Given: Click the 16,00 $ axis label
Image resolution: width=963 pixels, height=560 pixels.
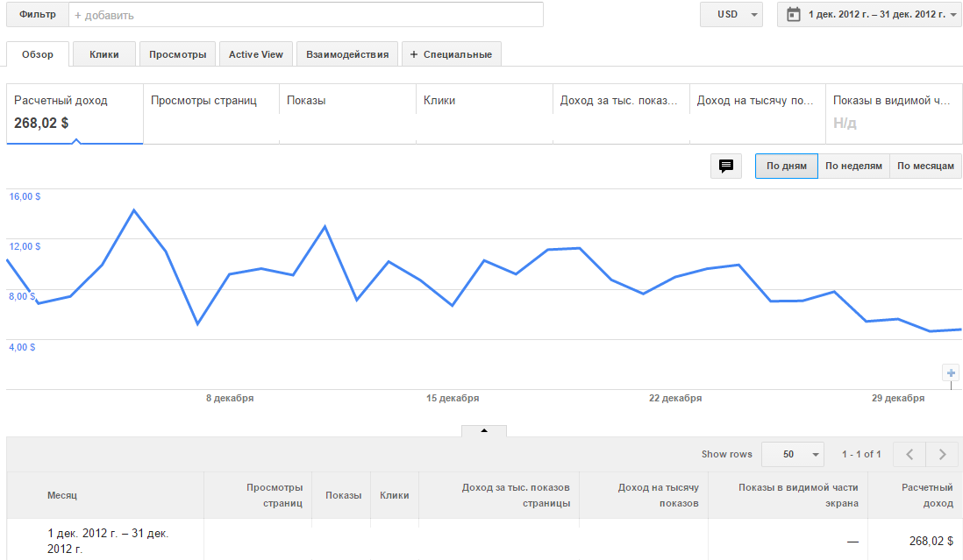Looking at the screenshot, I should click(25, 196).
